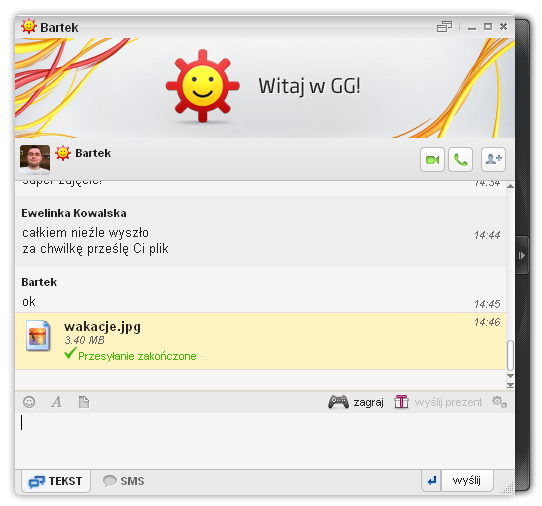The image size is (542, 506).
Task: Add a person to the conversation
Action: pos(493,159)
